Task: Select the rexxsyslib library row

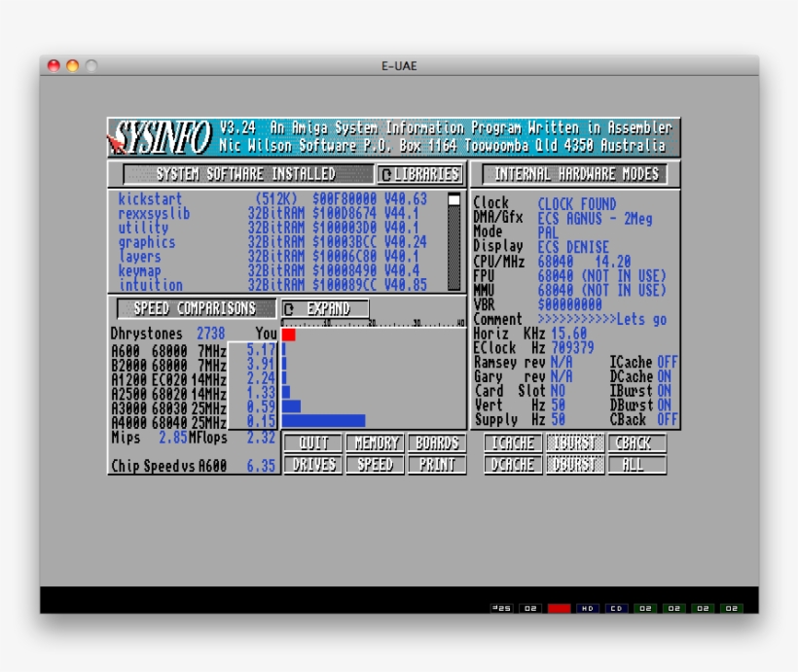Action: [x=272, y=213]
